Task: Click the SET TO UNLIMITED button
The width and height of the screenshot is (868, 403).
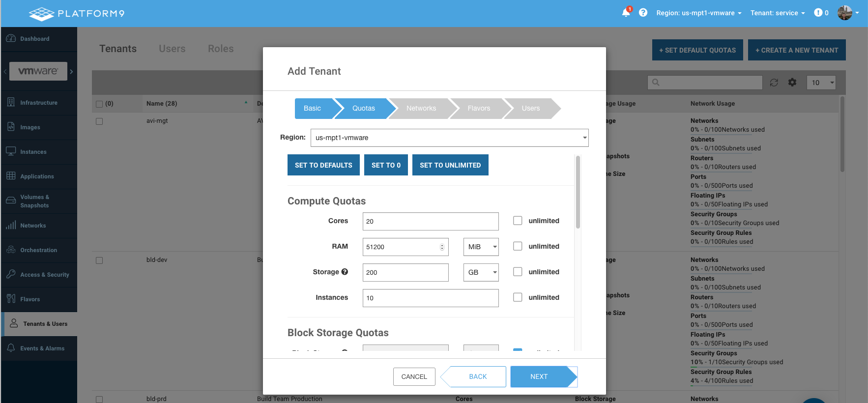Action: pos(450,165)
